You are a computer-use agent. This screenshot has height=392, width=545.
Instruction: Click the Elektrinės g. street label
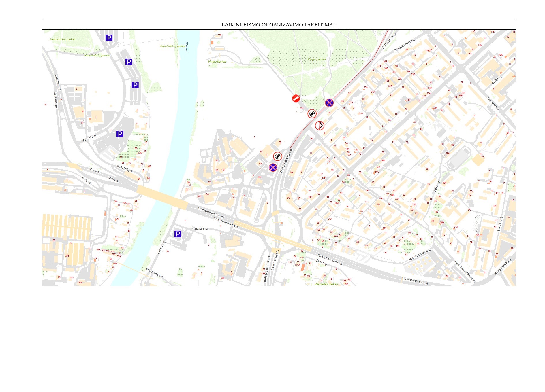pyautogui.click(x=154, y=273)
